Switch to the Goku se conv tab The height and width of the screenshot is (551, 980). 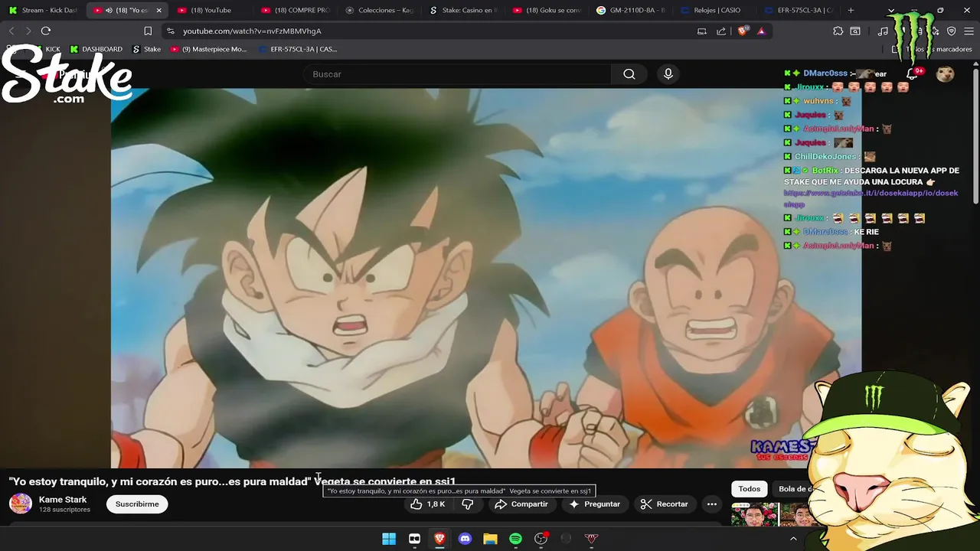tap(548, 10)
